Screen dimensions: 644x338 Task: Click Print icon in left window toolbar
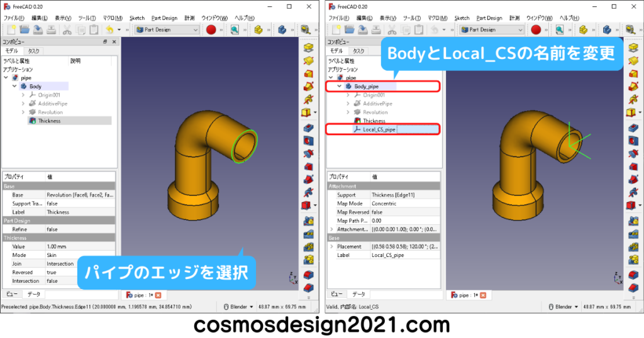[x=52, y=30]
